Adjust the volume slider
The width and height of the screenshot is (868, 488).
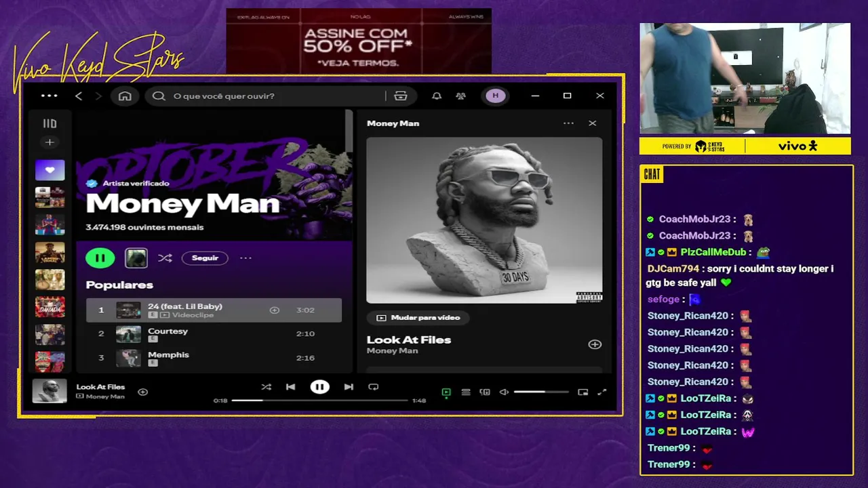click(541, 392)
